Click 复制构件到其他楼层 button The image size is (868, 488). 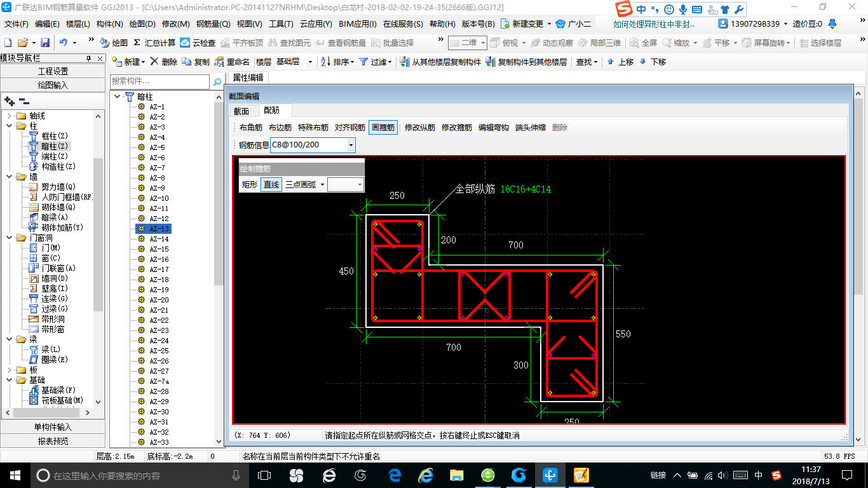click(x=526, y=62)
